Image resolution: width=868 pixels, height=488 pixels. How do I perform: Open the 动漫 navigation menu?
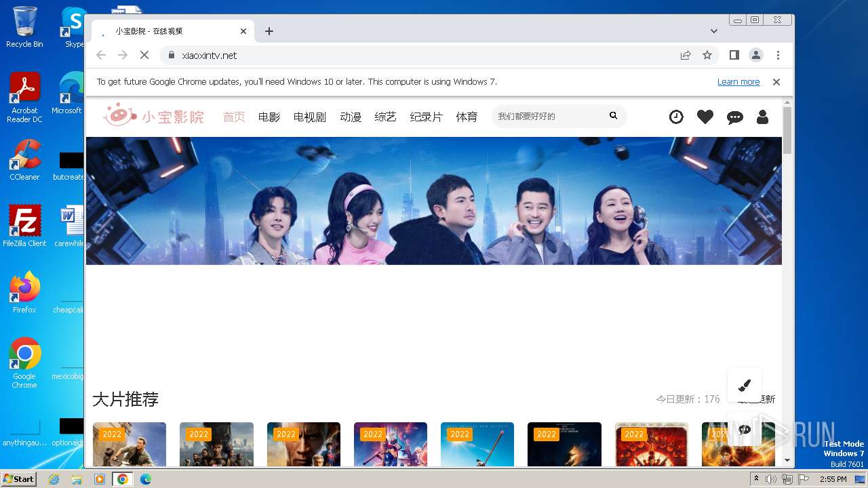pyautogui.click(x=351, y=117)
